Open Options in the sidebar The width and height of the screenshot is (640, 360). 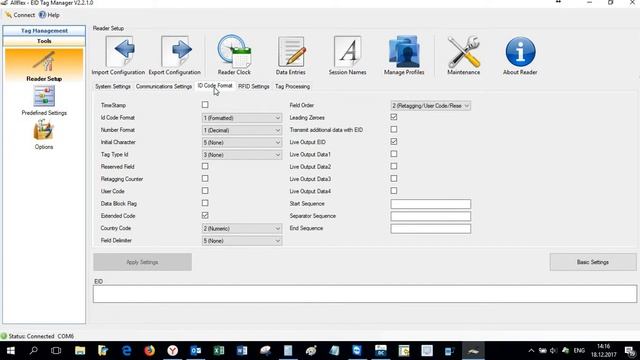click(44, 135)
